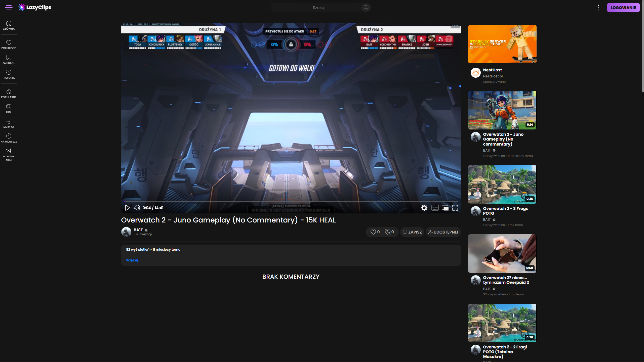Click BAIT avatar beside 3 Frags POTG
Viewport: 644px width, 362px height.
pos(475,211)
